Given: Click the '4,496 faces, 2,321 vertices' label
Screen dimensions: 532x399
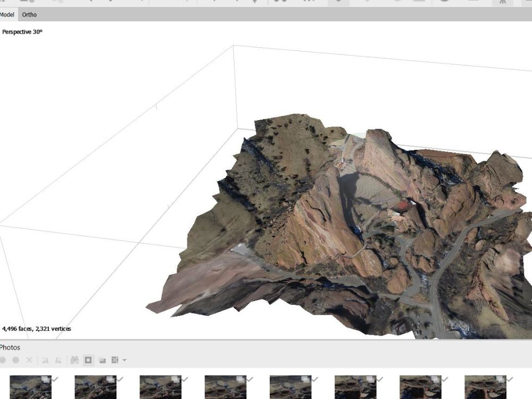Looking at the screenshot, I should pos(37,328).
